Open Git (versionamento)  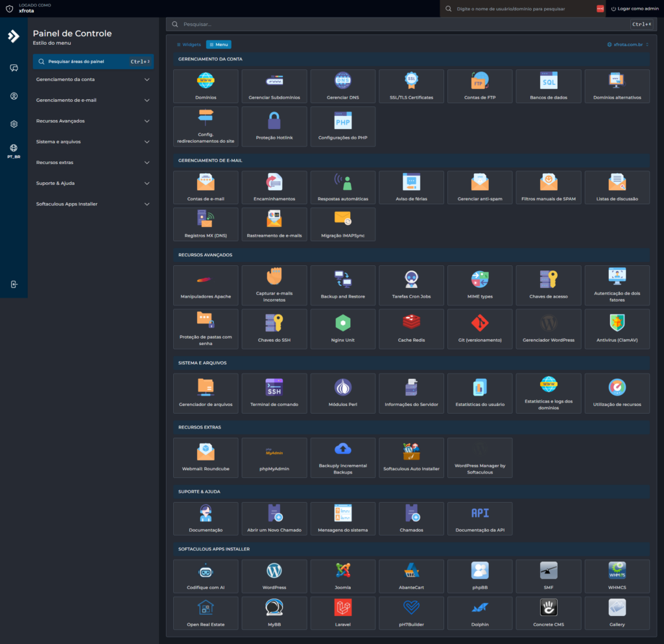[480, 329]
